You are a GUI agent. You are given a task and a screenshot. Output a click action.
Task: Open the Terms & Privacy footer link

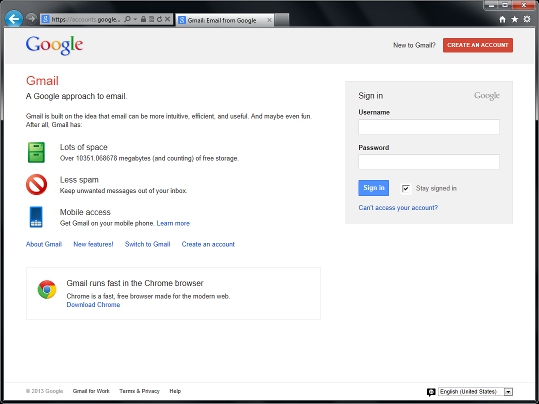(x=140, y=391)
